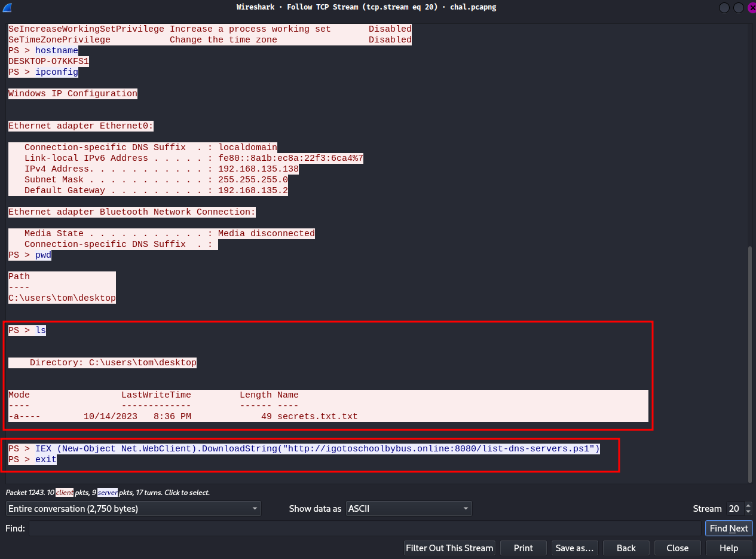Click the 'exit' command text
The image size is (756, 559).
pos(46,460)
